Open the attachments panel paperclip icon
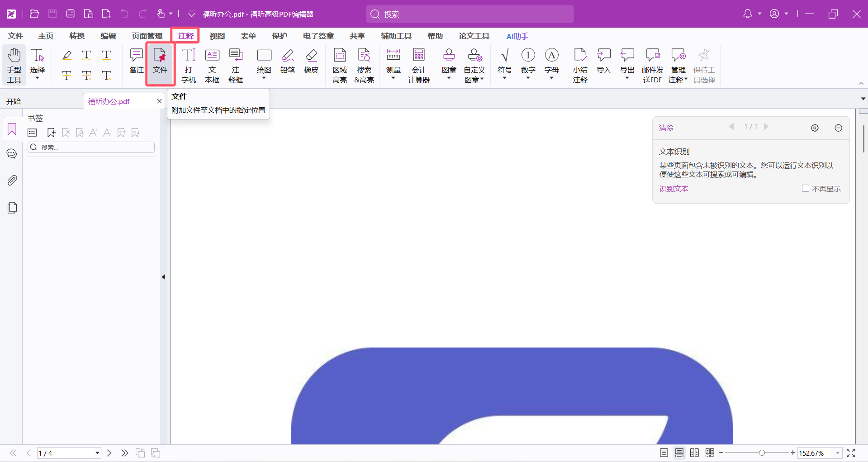Screen dimensions: 868x462 [12, 180]
